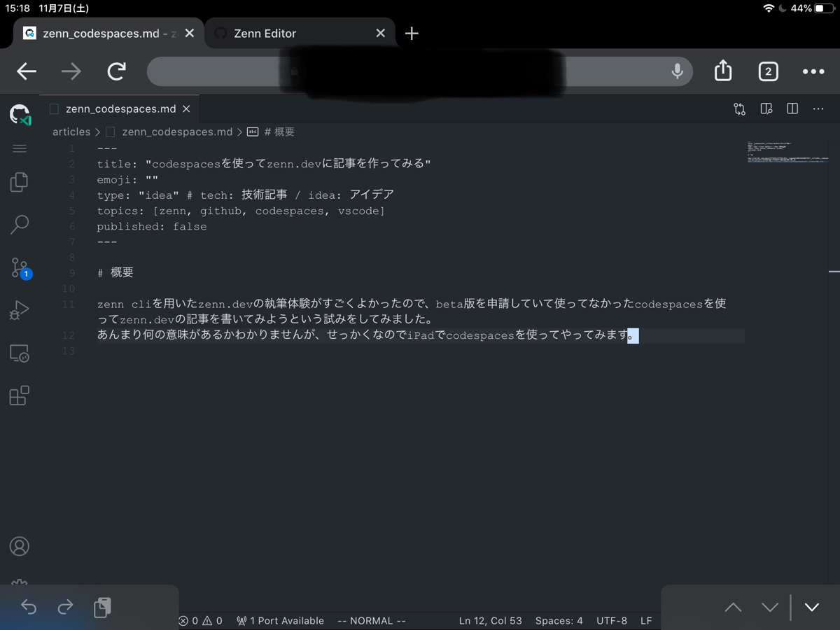Reload the page in the browser
This screenshot has height=630, width=840.
pyautogui.click(x=117, y=71)
